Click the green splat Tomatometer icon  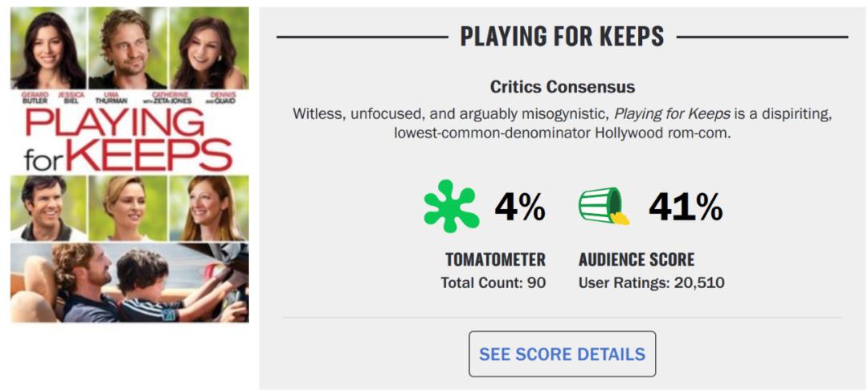coord(450,206)
